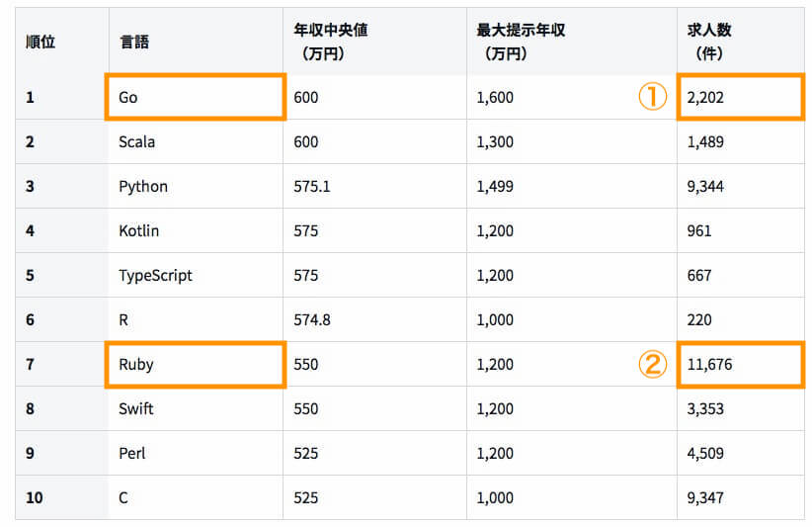Click the 最大提示年収 column header
The image size is (812, 527).
[x=572, y=42]
